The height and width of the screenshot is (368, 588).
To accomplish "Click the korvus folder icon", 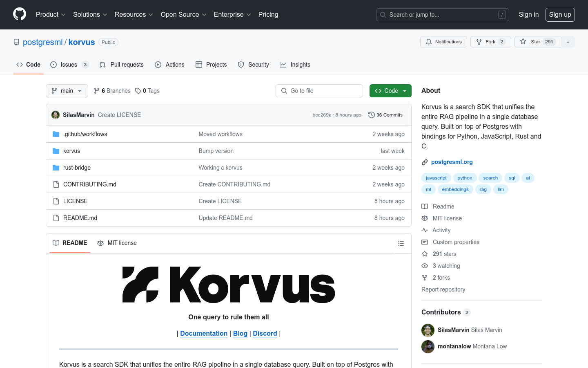I will [x=56, y=151].
